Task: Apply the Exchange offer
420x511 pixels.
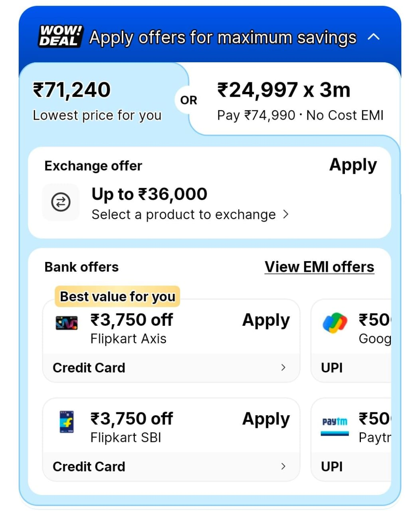Action: pyautogui.click(x=353, y=165)
